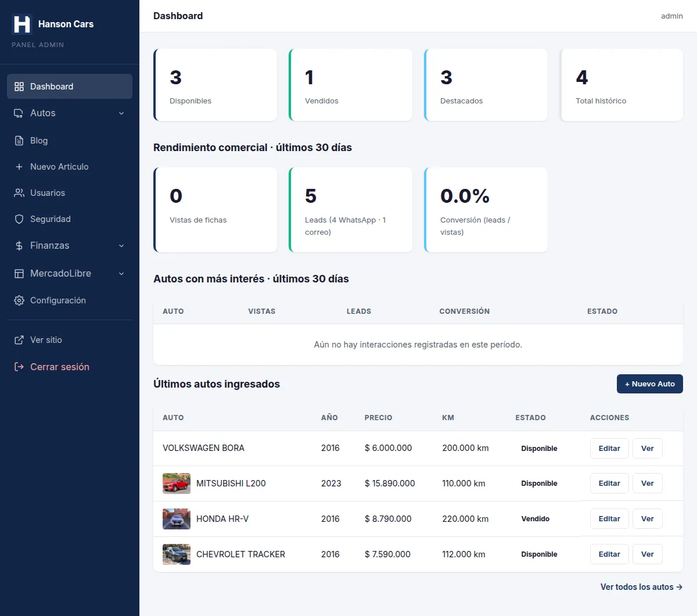
Task: Click the Usuarios people icon
Action: coord(19,193)
